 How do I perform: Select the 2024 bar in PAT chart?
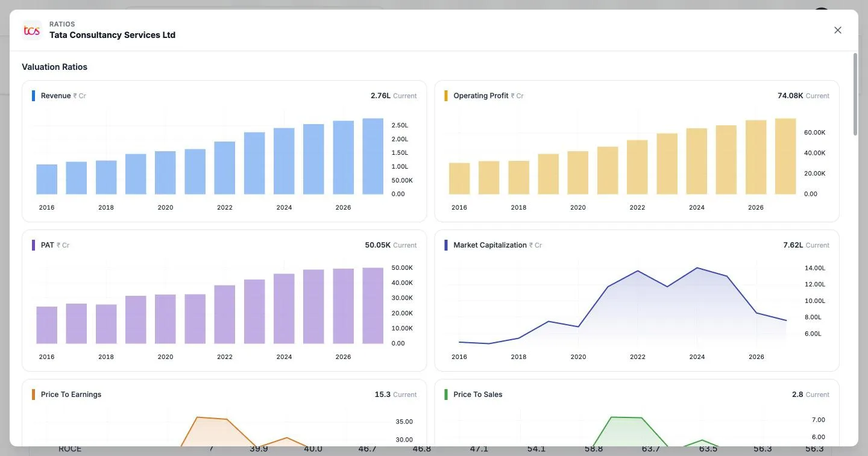pyautogui.click(x=284, y=308)
